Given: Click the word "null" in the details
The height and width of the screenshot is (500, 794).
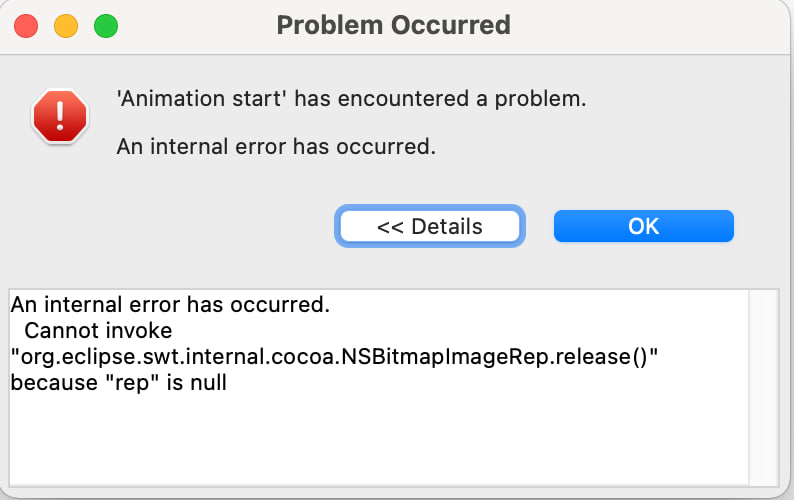Looking at the screenshot, I should point(206,381).
